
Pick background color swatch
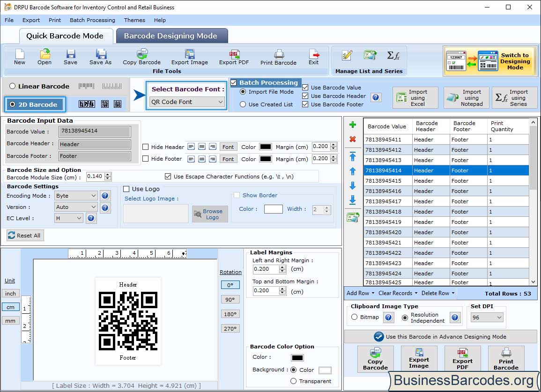pos(325,370)
